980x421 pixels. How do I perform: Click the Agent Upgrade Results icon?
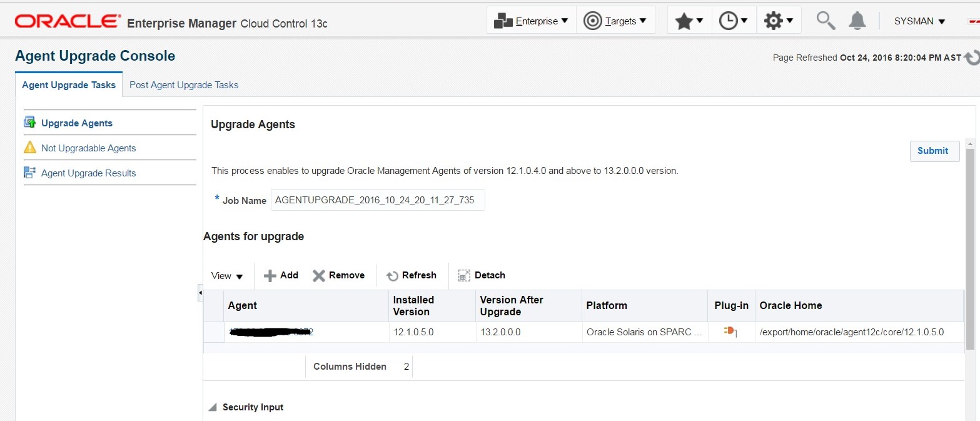coord(30,173)
